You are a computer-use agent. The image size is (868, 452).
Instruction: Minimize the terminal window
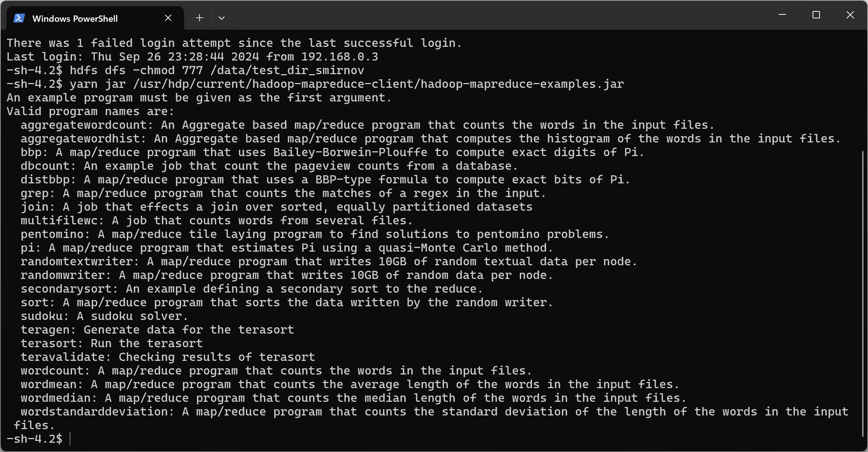point(782,15)
